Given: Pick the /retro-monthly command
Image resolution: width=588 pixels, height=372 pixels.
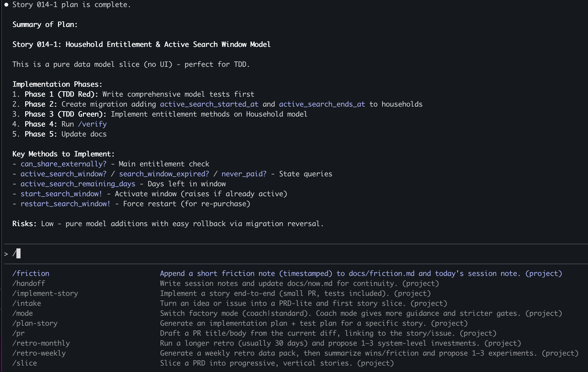Looking at the screenshot, I should coord(41,343).
